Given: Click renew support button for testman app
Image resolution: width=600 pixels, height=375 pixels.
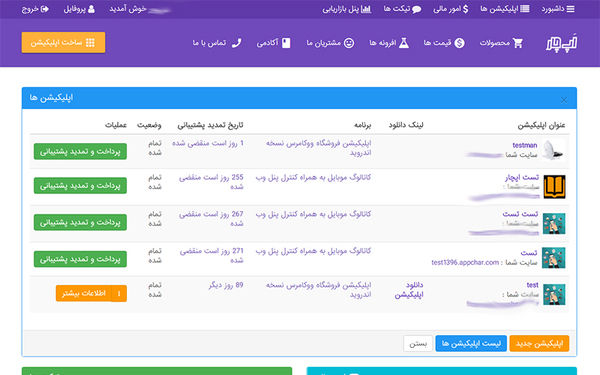Looking at the screenshot, I should coord(80,152).
